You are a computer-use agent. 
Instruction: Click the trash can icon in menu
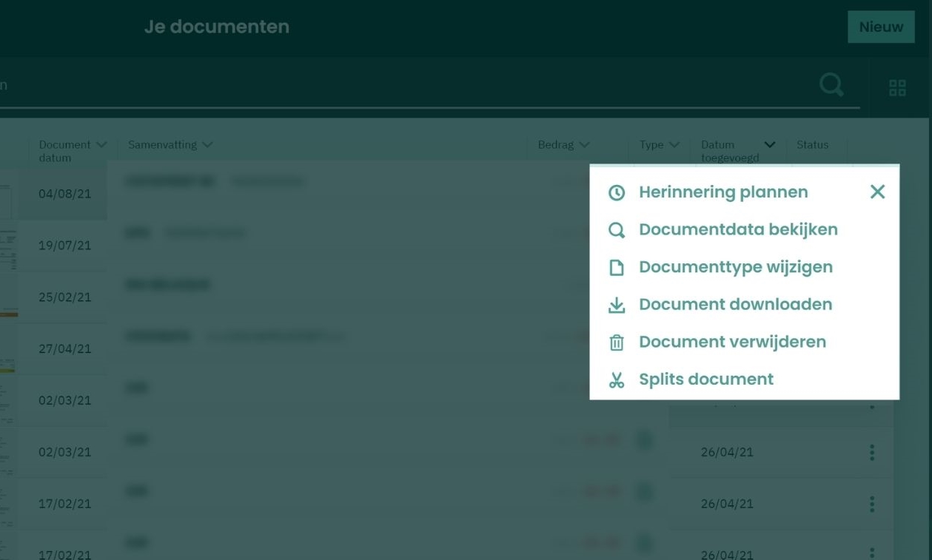(x=617, y=343)
